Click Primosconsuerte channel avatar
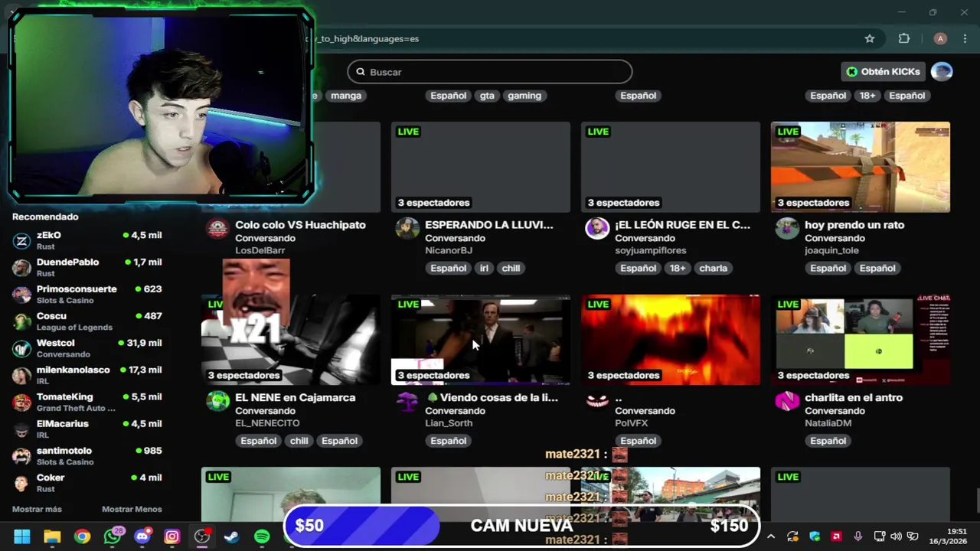This screenshot has height=551, width=980. (22, 295)
